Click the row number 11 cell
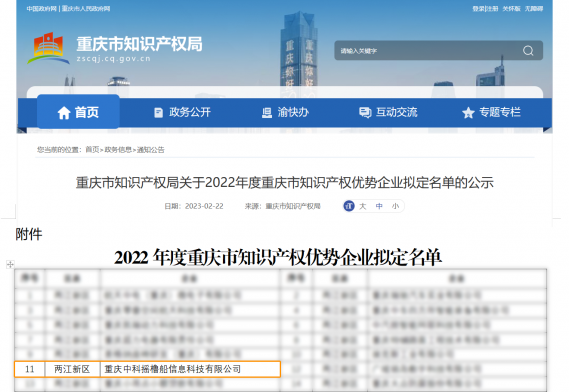Screen dimensions: 570x392 29,369
